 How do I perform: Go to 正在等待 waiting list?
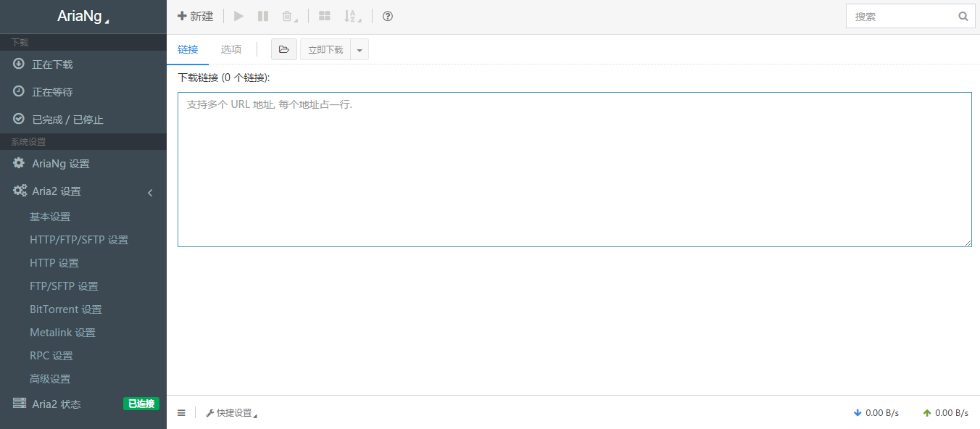click(83, 92)
